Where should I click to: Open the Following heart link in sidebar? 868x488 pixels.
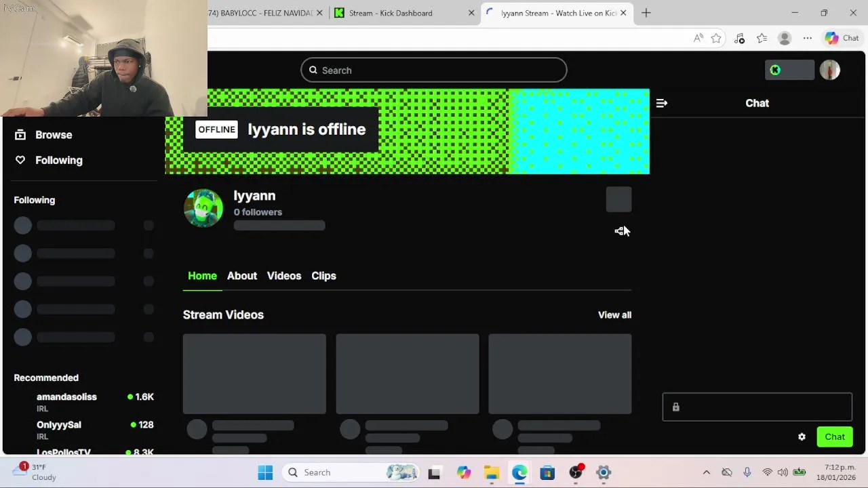point(48,160)
